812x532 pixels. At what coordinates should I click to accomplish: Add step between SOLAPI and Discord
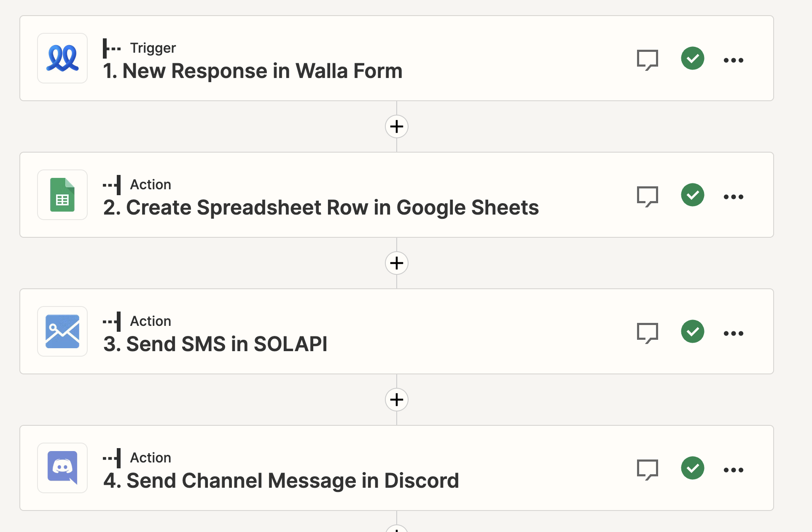(397, 400)
